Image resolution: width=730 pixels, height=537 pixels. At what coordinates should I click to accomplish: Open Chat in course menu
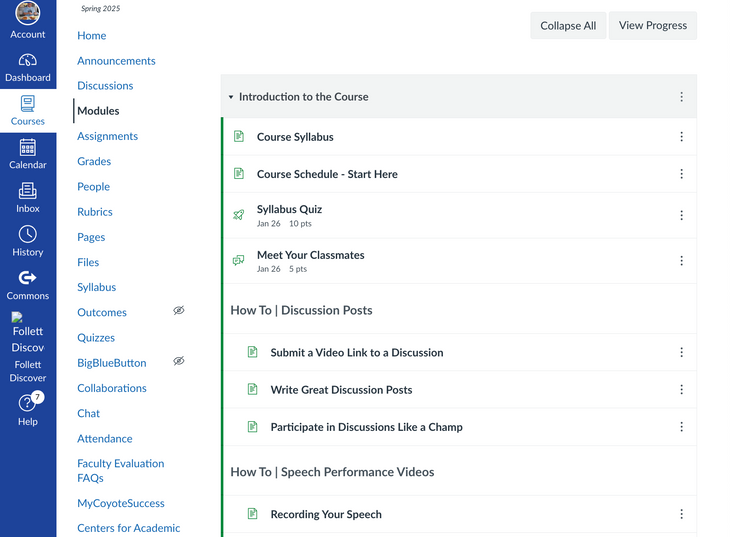[x=88, y=413]
